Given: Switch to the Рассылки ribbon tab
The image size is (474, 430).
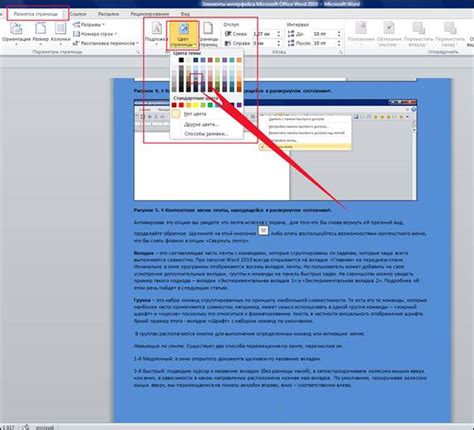Looking at the screenshot, I should pyautogui.click(x=108, y=14).
